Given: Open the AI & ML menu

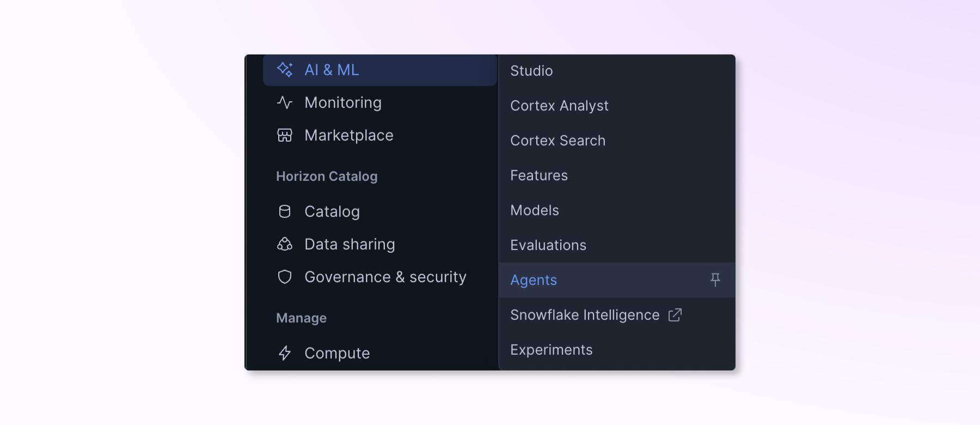Looking at the screenshot, I should tap(332, 70).
